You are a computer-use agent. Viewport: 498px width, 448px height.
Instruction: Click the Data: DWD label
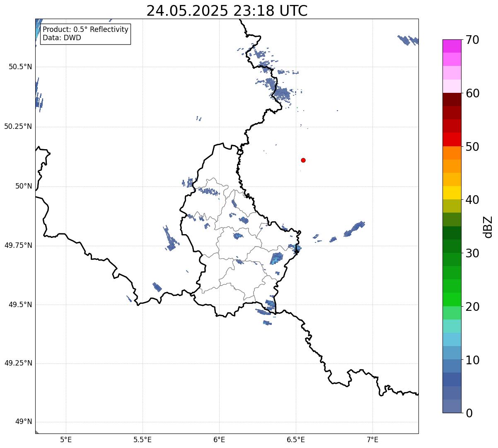coord(62,38)
